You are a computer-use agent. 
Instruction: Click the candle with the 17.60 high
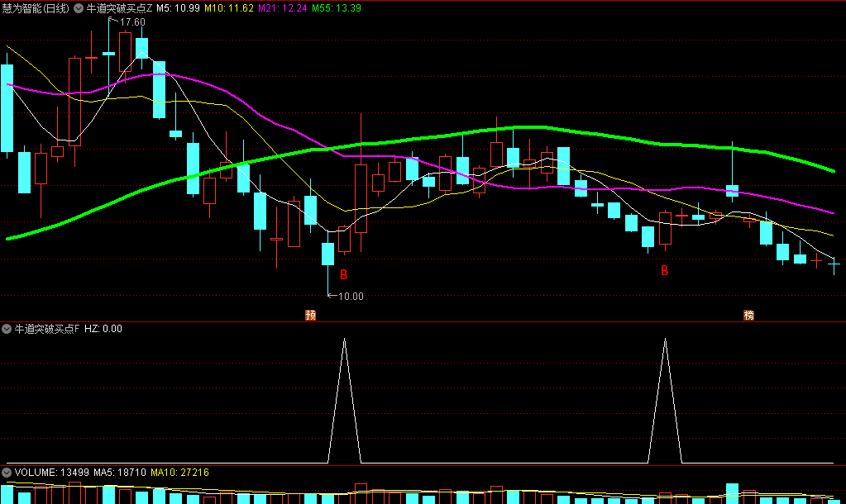pos(109,54)
